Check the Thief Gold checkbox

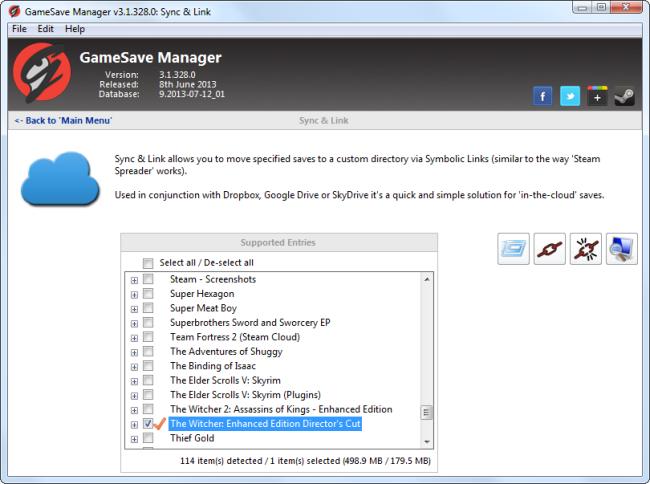[148, 438]
